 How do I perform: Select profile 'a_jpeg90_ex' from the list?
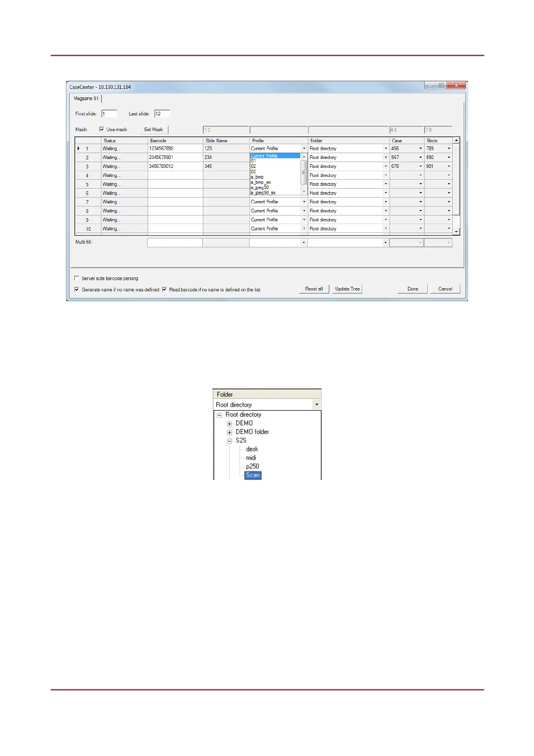[x=275, y=193]
